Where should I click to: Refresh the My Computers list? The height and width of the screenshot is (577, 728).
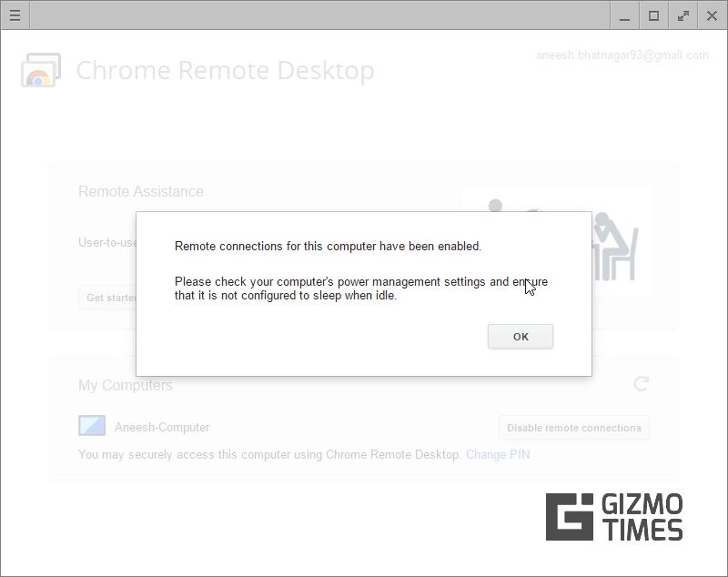coord(641,384)
